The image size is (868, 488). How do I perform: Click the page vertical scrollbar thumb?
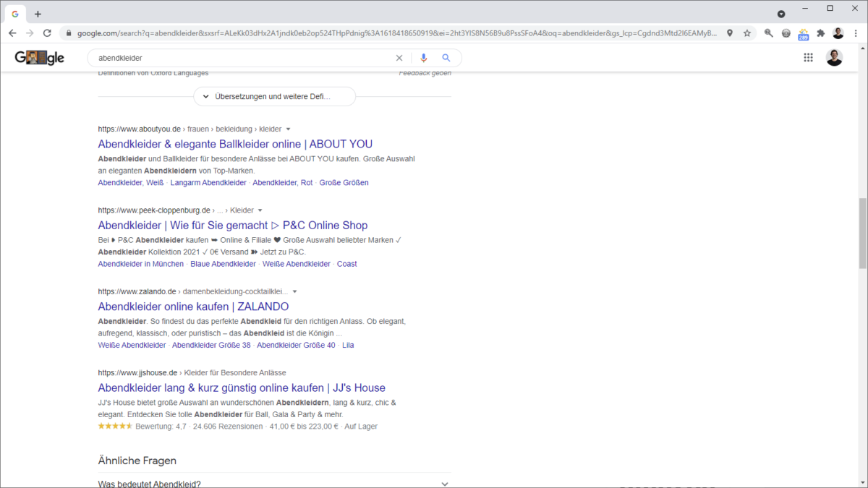pos(862,233)
